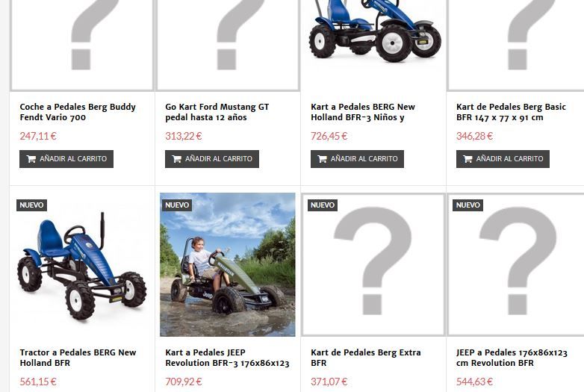This screenshot has width=584, height=392.
Task: Click the cart icon for the 726,45 € kart
Action: coord(322,159)
